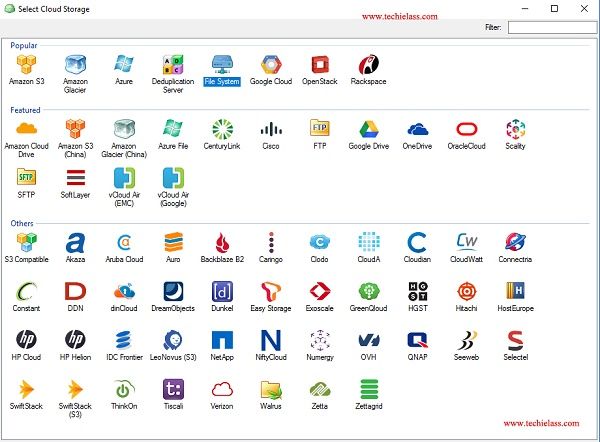The width and height of the screenshot is (600, 442).
Task: Choose the QNAP icon
Action: pyautogui.click(x=417, y=340)
